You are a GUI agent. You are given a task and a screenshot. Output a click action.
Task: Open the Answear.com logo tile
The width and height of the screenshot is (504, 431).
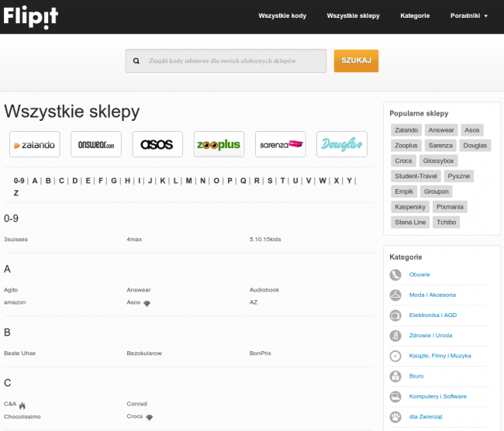96,144
